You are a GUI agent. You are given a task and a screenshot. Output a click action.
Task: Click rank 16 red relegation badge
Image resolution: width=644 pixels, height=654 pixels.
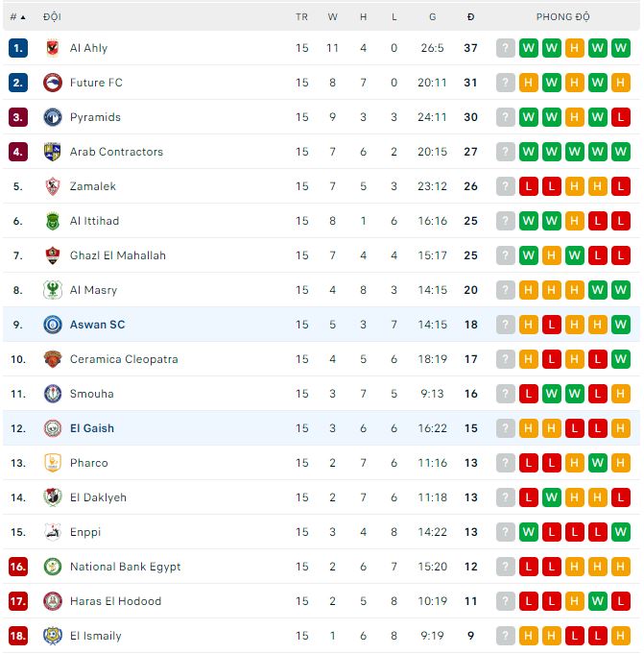17,567
